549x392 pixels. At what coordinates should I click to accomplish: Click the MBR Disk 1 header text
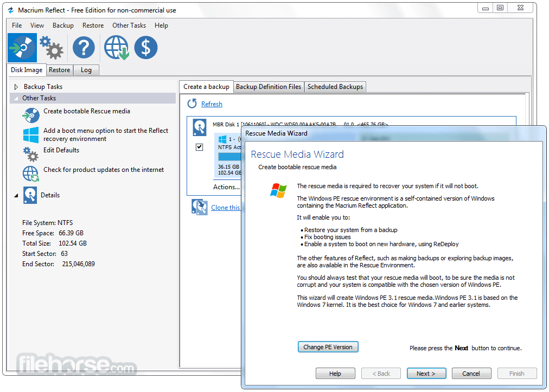point(300,124)
